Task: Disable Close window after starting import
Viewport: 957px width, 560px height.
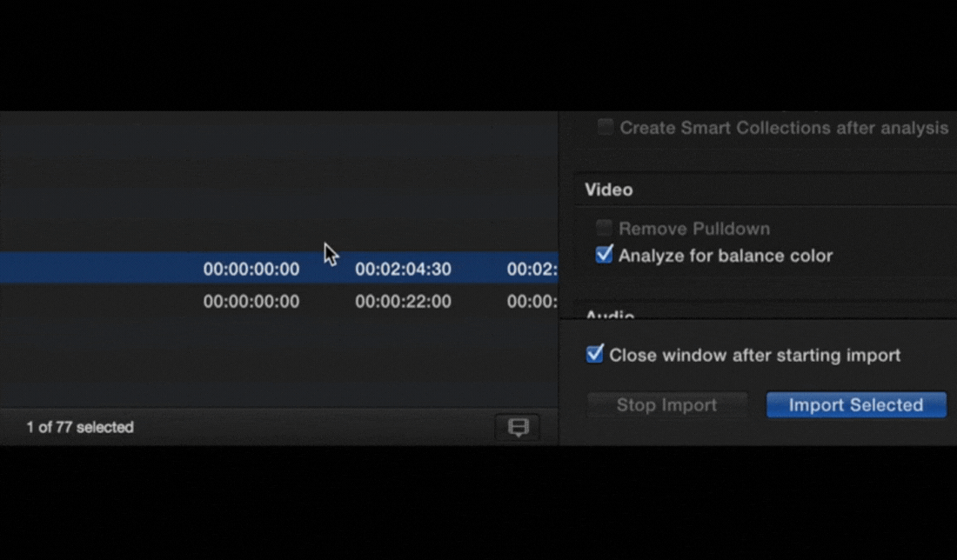Action: click(595, 355)
